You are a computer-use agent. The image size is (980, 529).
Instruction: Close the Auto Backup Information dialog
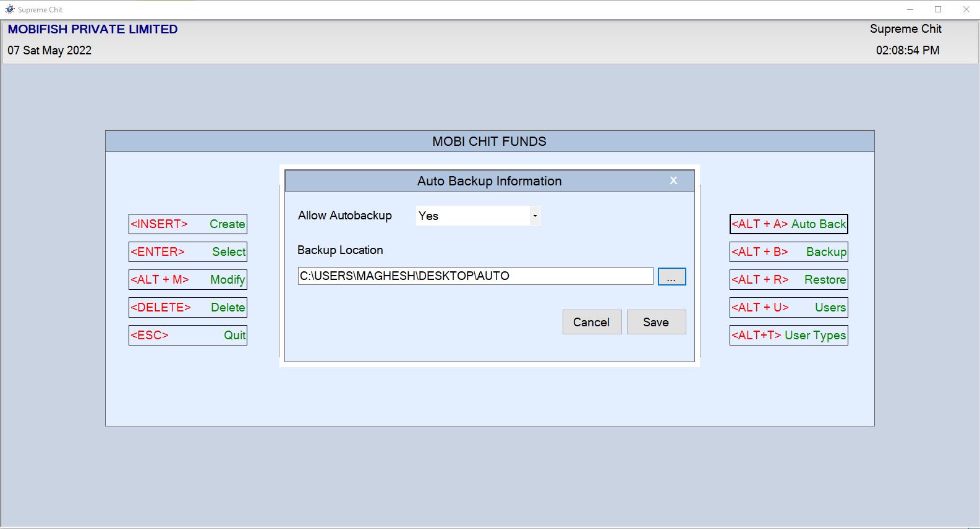673,180
